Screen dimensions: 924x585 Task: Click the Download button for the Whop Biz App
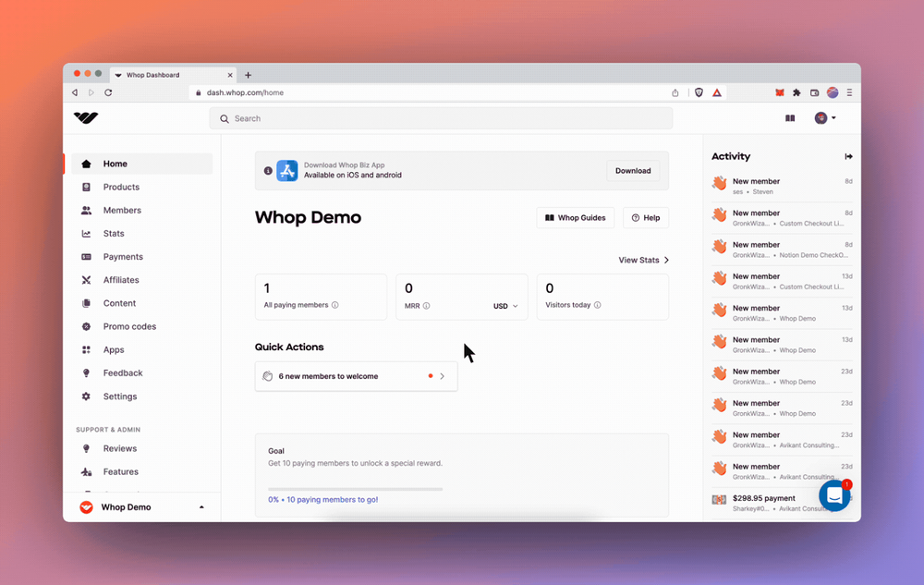point(633,171)
